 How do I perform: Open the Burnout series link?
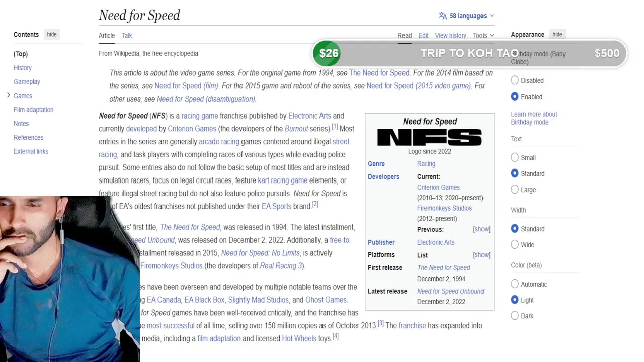tap(296, 129)
